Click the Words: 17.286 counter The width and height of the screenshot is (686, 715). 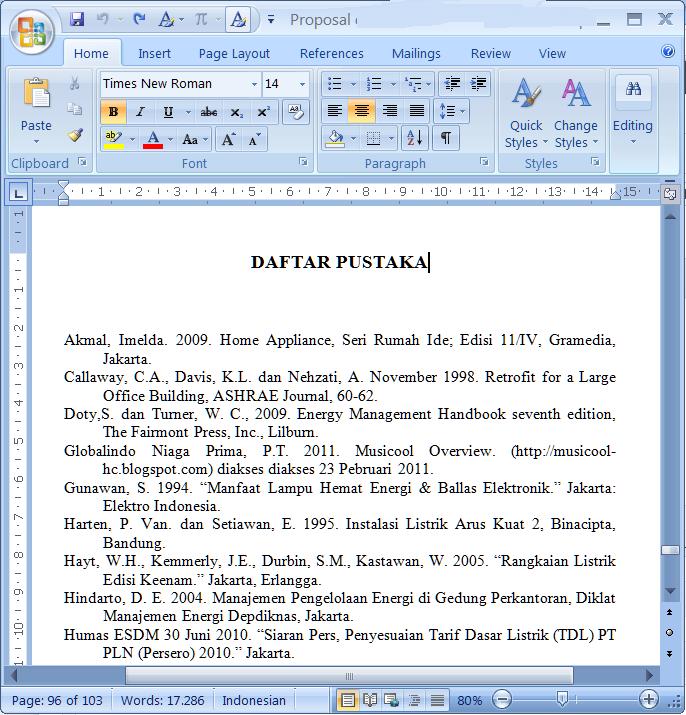162,700
